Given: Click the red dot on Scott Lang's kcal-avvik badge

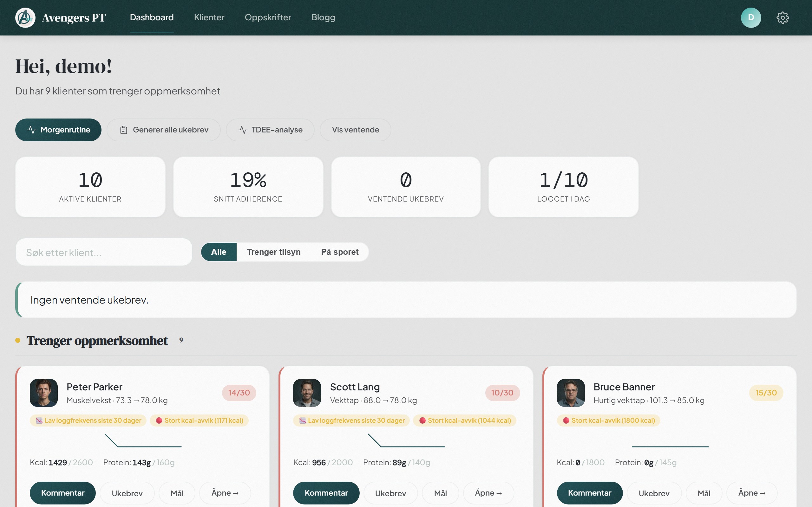Looking at the screenshot, I should point(422,420).
